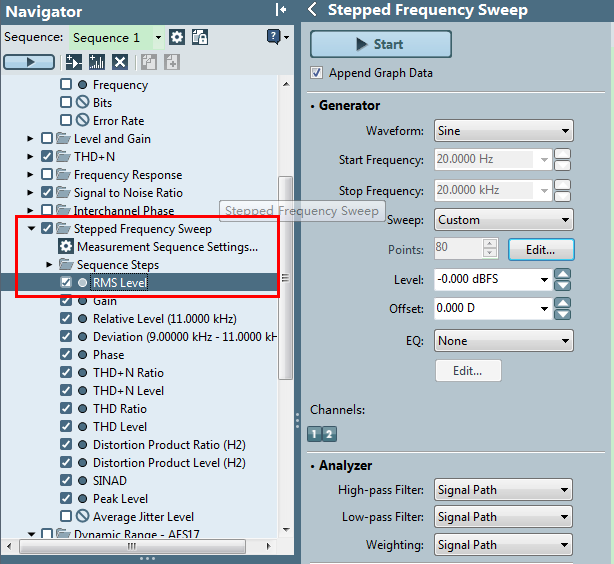Increase generator Level with up stepper
614x564 pixels.
tap(563, 274)
